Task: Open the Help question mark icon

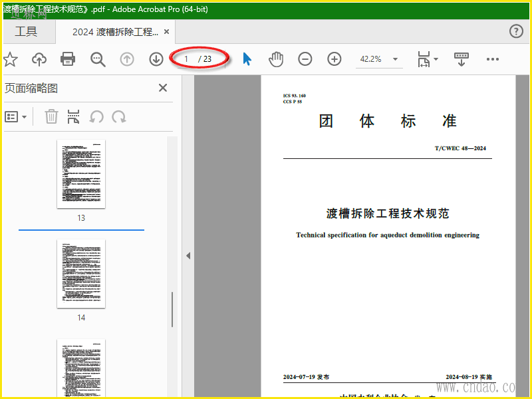Action: [x=516, y=31]
